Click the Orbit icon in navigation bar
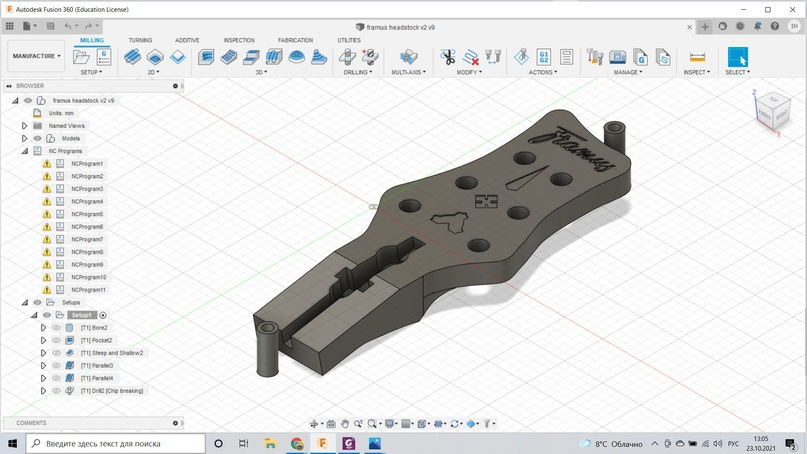This screenshot has width=807, height=454. pos(313,424)
